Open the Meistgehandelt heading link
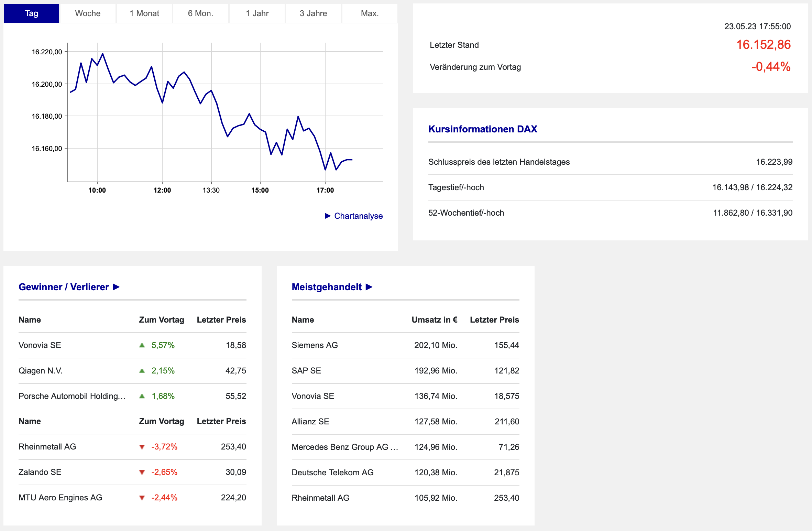This screenshot has height=531, width=812. click(x=327, y=287)
